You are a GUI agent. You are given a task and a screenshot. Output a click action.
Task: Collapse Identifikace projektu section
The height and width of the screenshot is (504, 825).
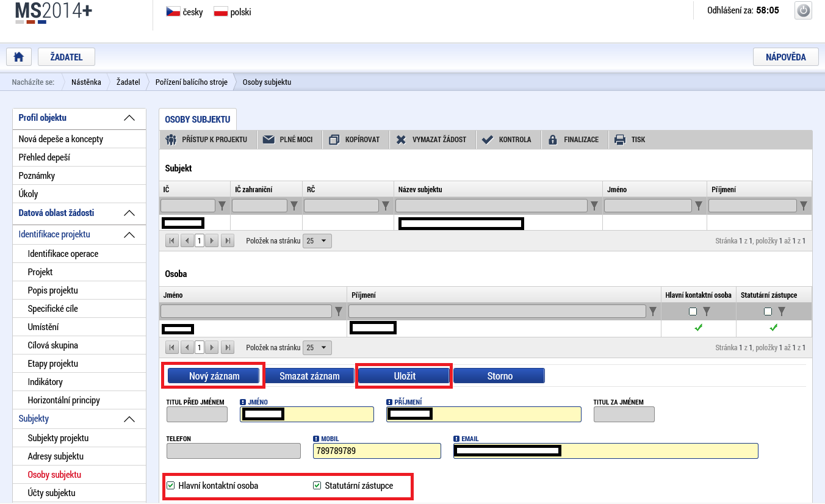[x=129, y=235]
